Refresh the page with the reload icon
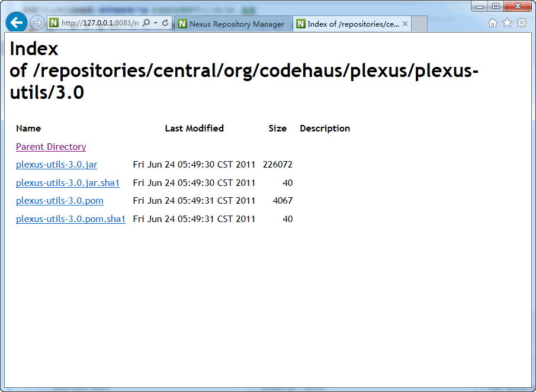The height and width of the screenshot is (392, 536). [x=165, y=23]
